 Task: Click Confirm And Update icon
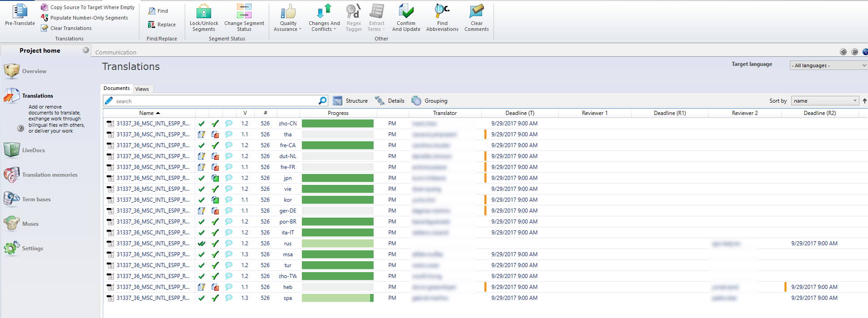(406, 12)
